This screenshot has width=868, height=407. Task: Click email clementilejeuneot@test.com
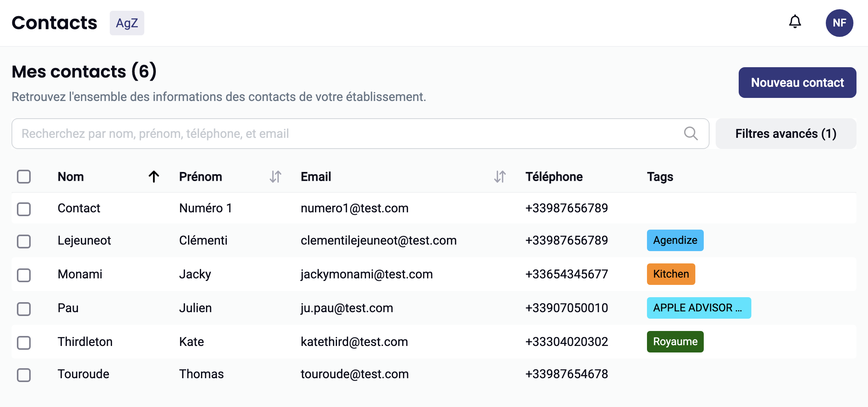(x=379, y=240)
